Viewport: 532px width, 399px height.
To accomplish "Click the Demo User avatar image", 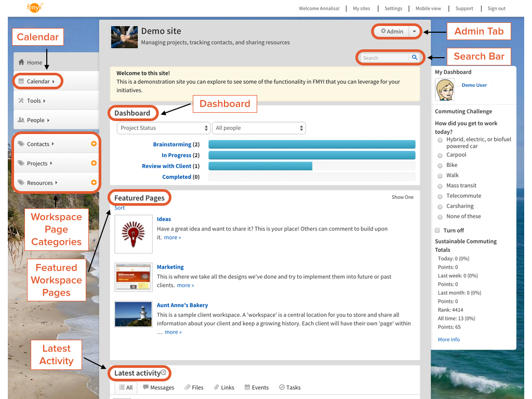I will click(445, 90).
